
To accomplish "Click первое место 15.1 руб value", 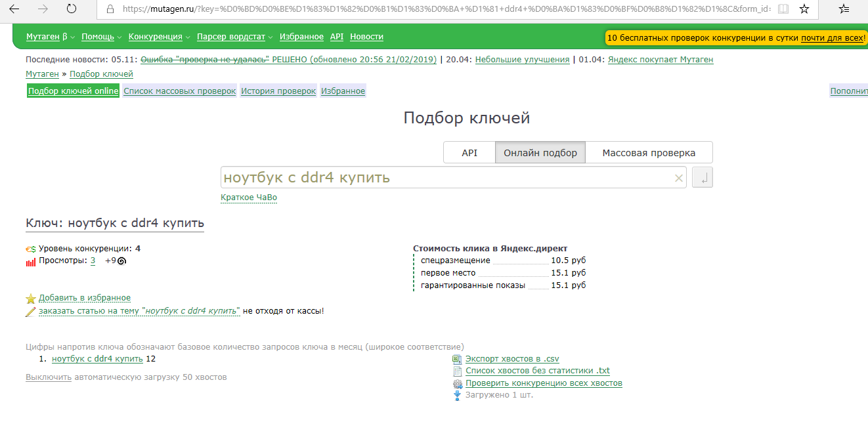I will click(569, 273).
